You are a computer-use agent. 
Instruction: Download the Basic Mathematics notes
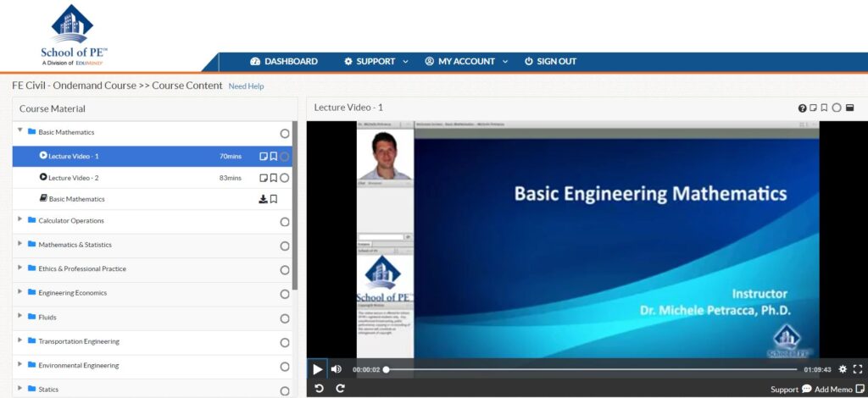pos(263,199)
